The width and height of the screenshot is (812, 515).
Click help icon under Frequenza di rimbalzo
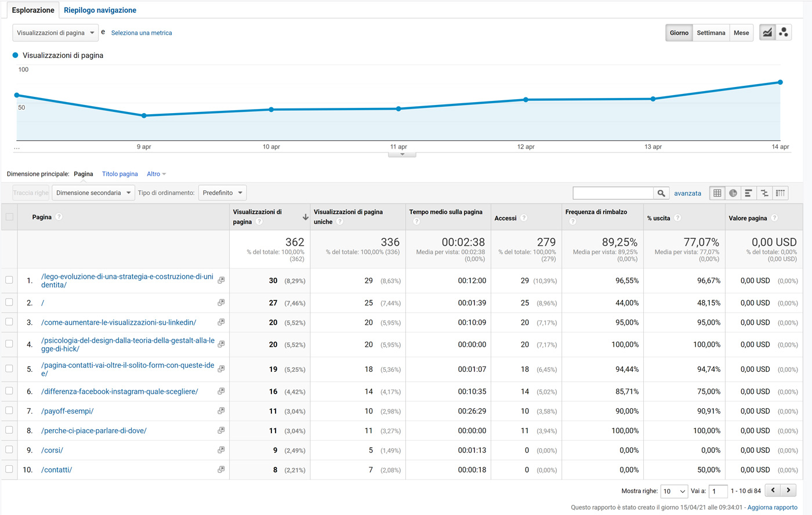click(572, 222)
